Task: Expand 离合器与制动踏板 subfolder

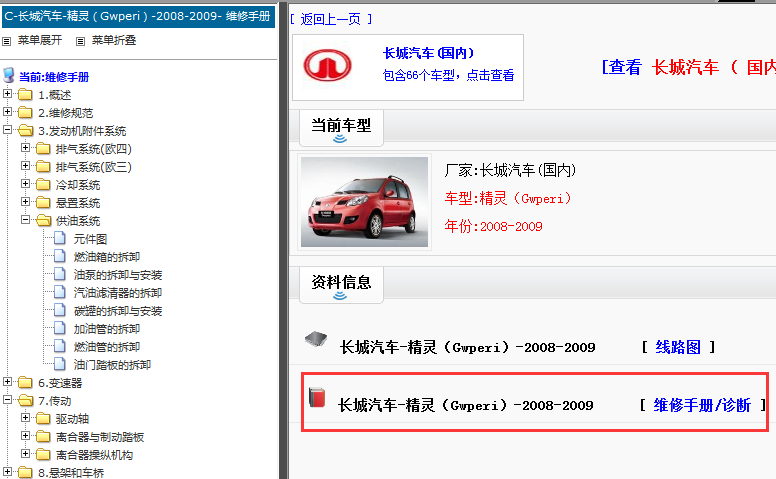Action: point(25,435)
